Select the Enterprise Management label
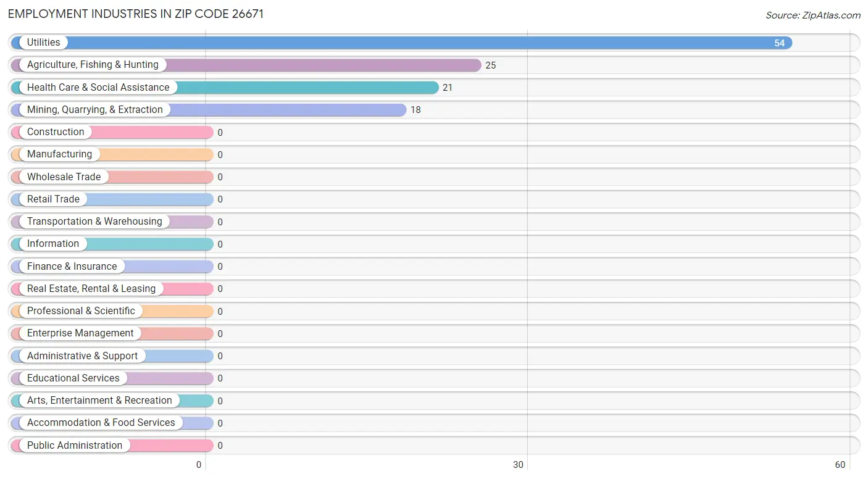This screenshot has height=479, width=868. coord(80,333)
